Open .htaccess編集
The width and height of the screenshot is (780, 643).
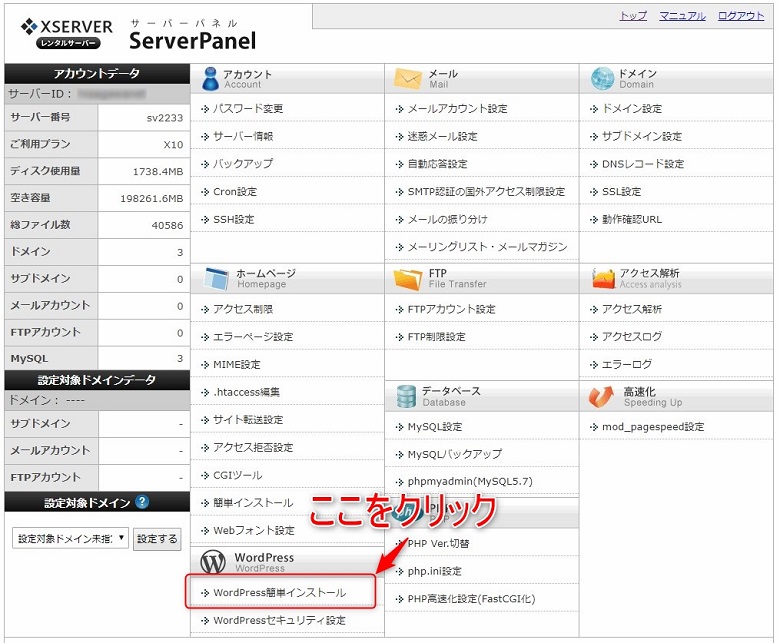[x=246, y=392]
